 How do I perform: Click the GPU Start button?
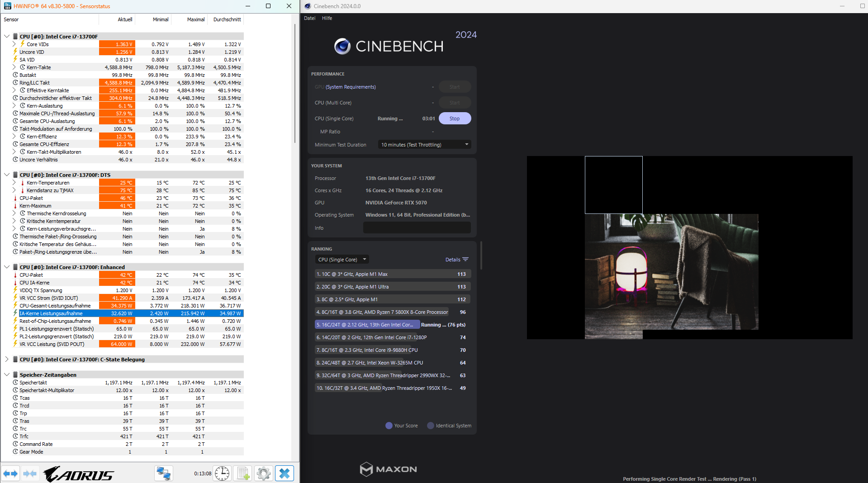point(455,87)
